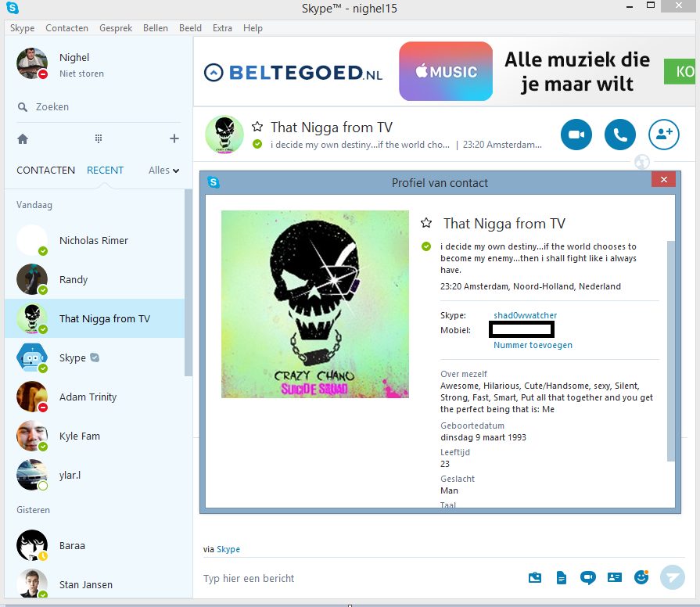Toggle favorite star in contact profile dialog
Image resolution: width=700 pixels, height=607 pixels.
pos(426,223)
